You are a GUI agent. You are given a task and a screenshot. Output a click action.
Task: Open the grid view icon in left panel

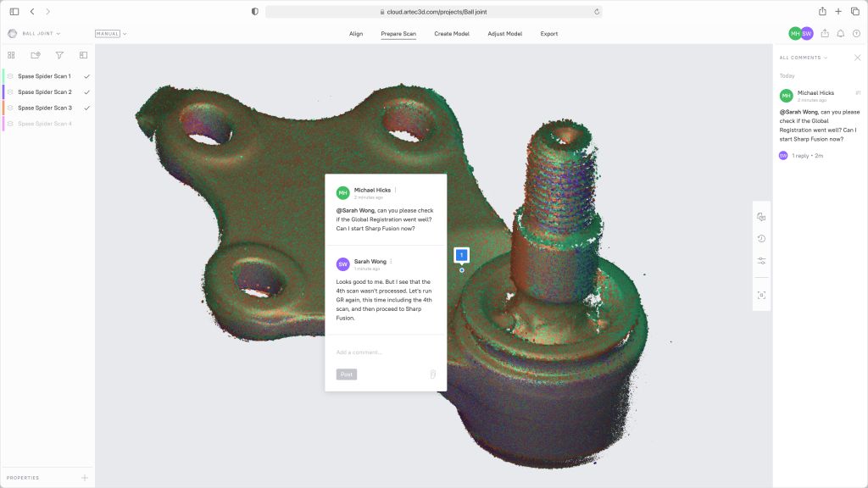pyautogui.click(x=11, y=55)
